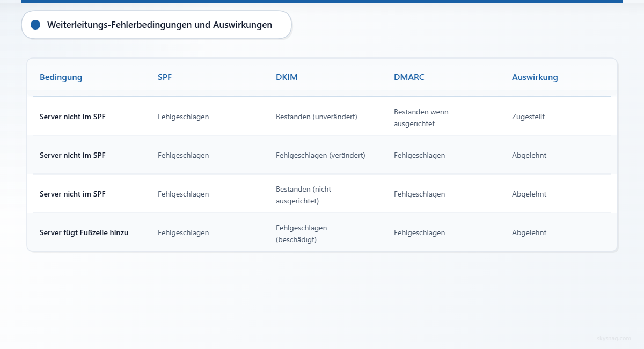Select SPF 'Fehlgeschlagen' in the 'verändert' row

pos(183,155)
